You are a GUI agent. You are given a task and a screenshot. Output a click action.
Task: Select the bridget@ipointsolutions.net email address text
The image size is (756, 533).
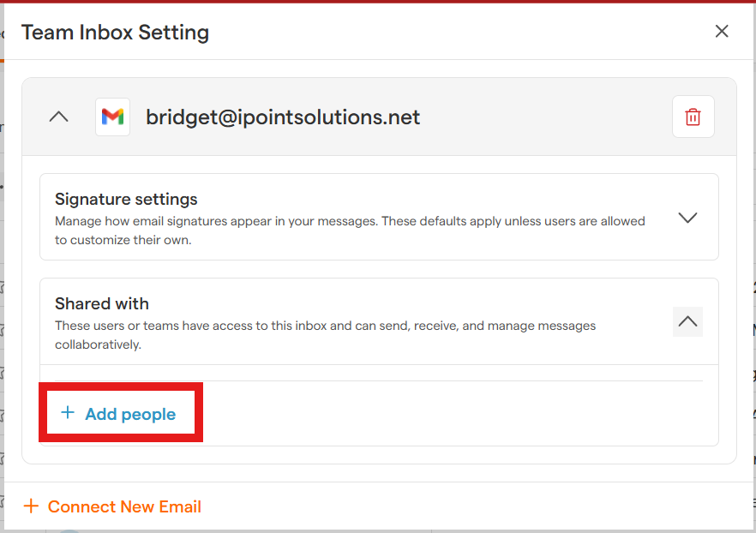(x=283, y=117)
